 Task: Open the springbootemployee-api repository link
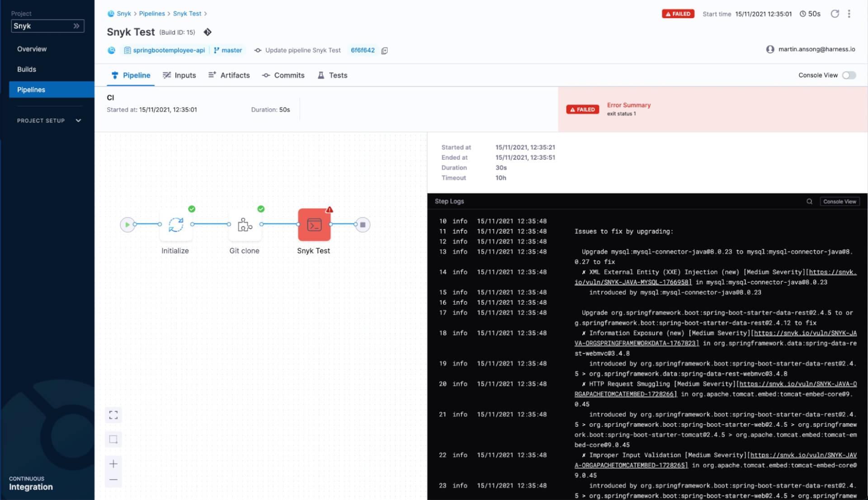click(165, 50)
